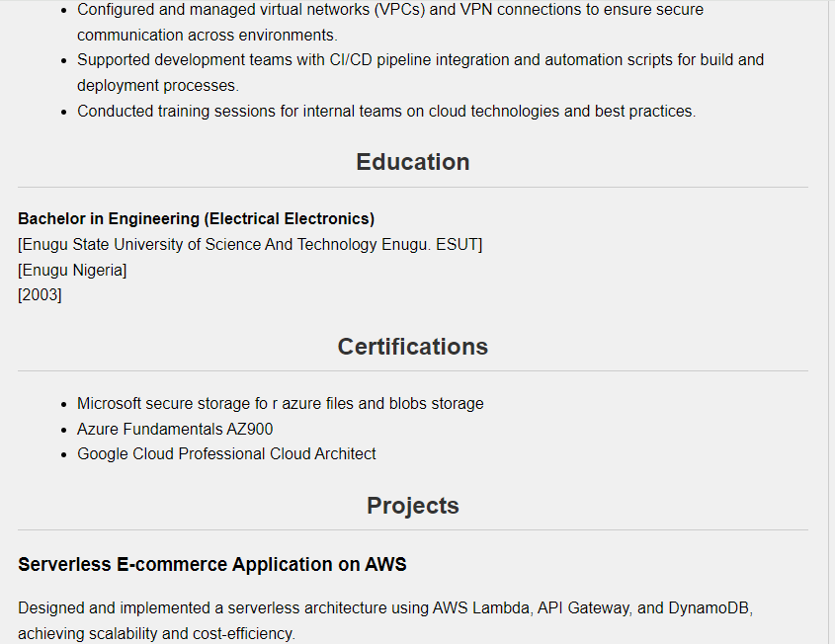Click the Certifications section heading
Viewport: 835px width, 644px height.
[412, 347]
